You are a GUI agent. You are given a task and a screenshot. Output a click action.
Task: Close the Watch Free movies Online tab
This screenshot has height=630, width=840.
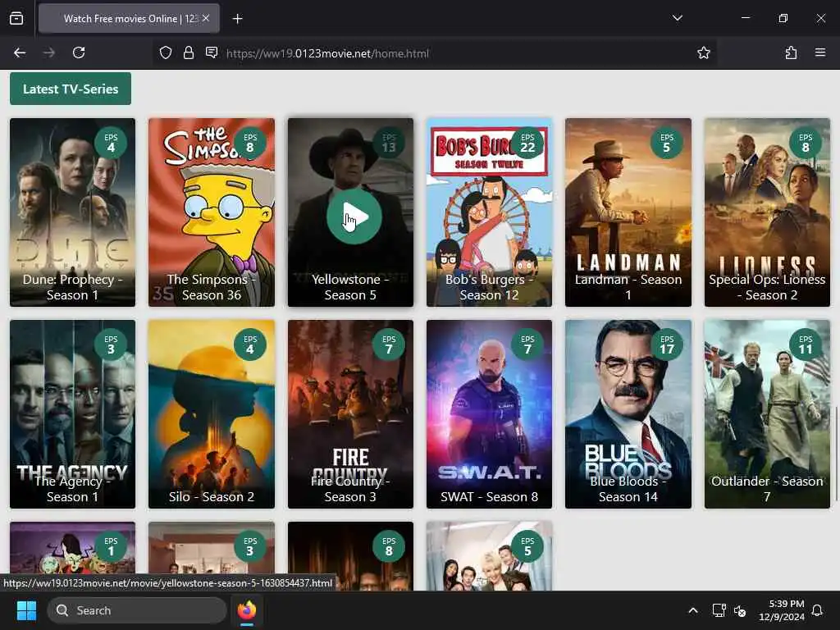(x=206, y=18)
